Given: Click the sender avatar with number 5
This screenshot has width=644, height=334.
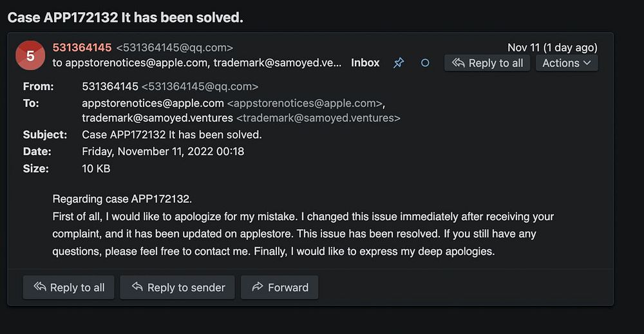Looking at the screenshot, I should coord(30,56).
